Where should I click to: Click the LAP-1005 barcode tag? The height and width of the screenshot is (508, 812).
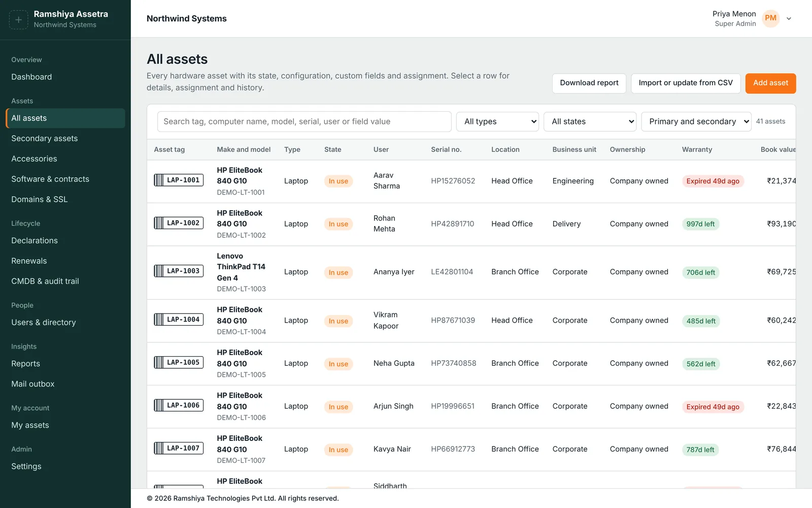click(x=179, y=362)
